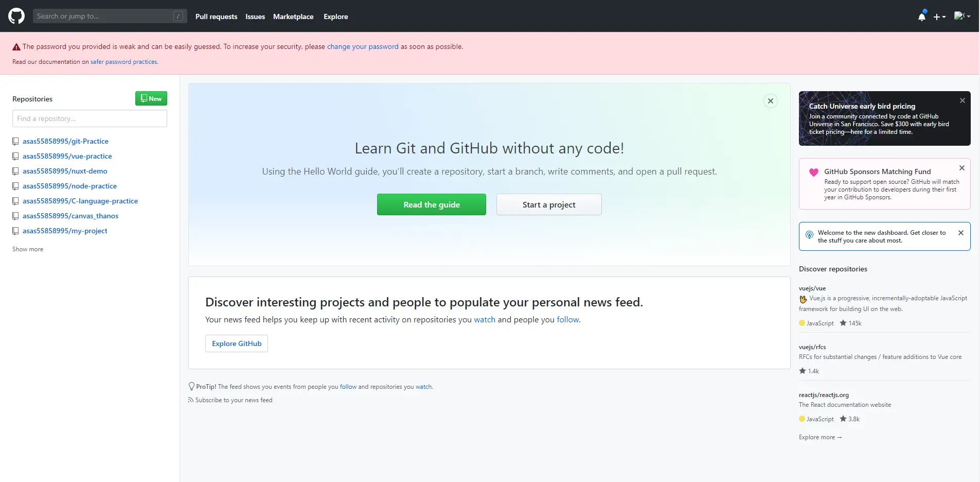Click the pink Sponsors heart icon
980x482 pixels.
click(x=813, y=173)
